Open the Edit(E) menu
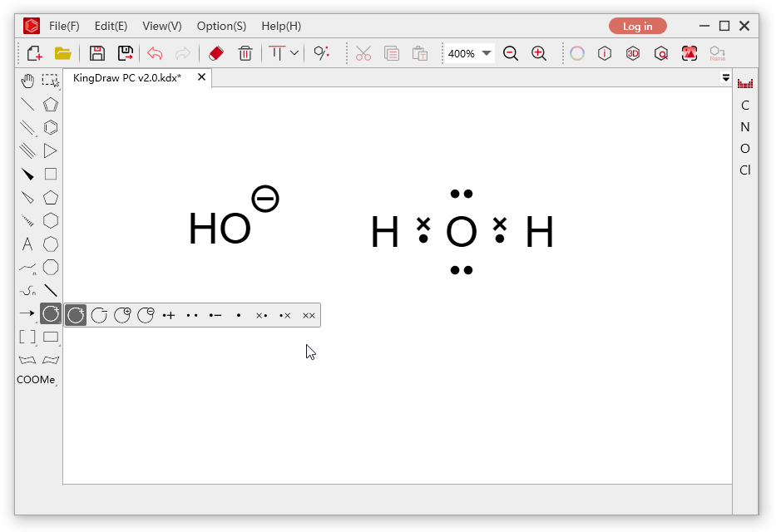The width and height of the screenshot is (776, 532). (x=111, y=27)
